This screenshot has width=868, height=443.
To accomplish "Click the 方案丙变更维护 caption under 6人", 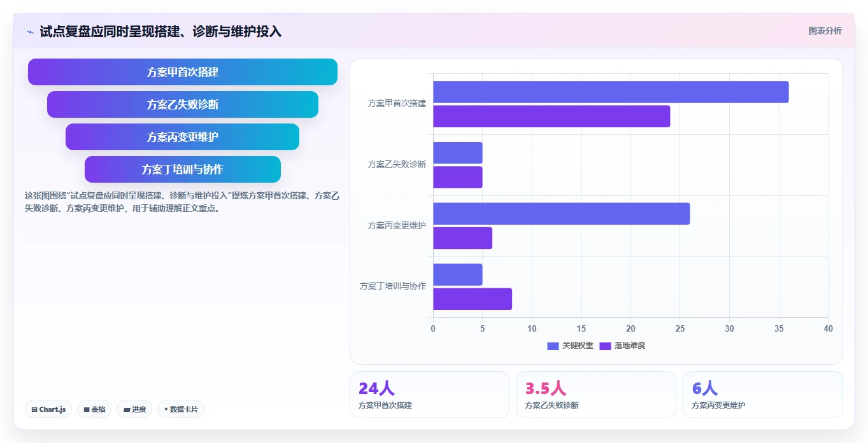I will [x=718, y=405].
